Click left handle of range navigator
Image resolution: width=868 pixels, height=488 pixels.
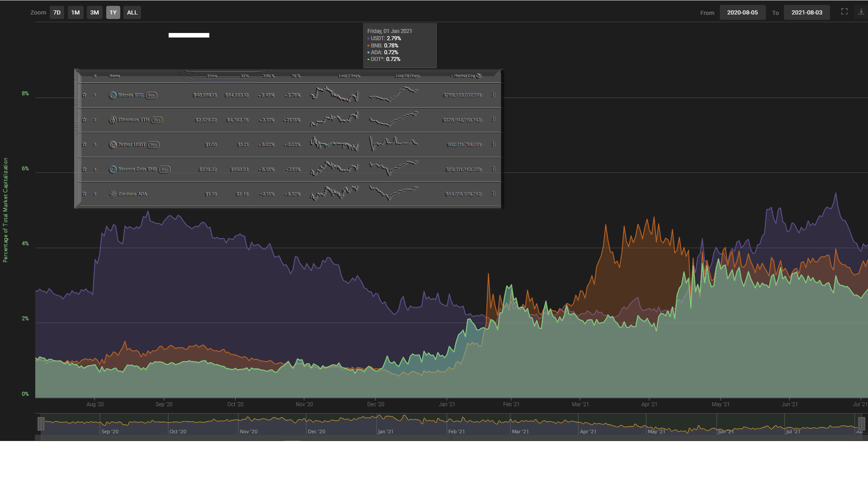pyautogui.click(x=41, y=424)
